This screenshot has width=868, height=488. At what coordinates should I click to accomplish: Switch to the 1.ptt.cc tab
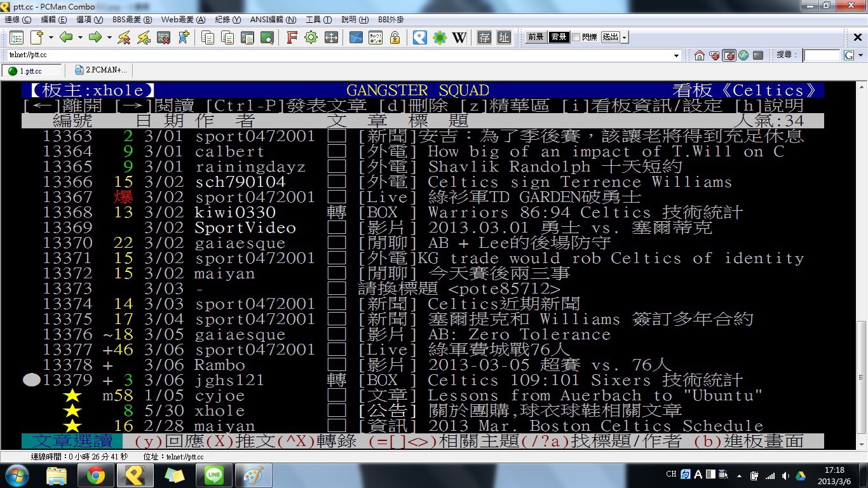click(32, 71)
